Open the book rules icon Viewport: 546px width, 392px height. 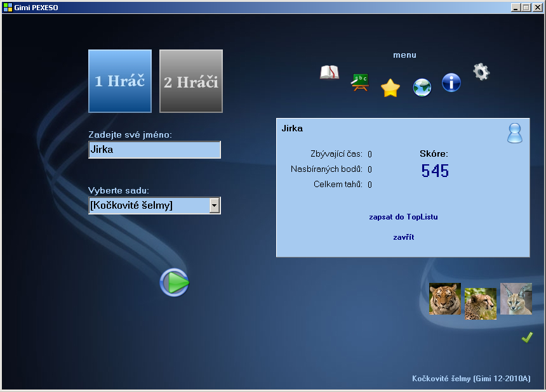(330, 72)
